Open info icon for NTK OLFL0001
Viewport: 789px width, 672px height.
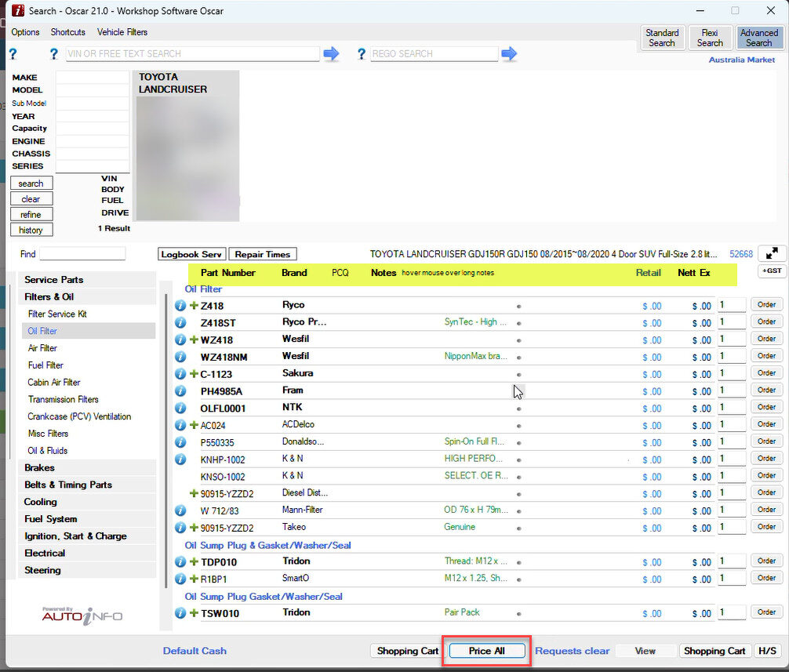[x=180, y=408]
